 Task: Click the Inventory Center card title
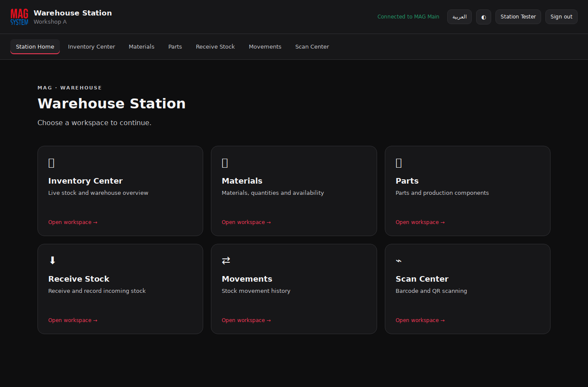click(x=85, y=181)
